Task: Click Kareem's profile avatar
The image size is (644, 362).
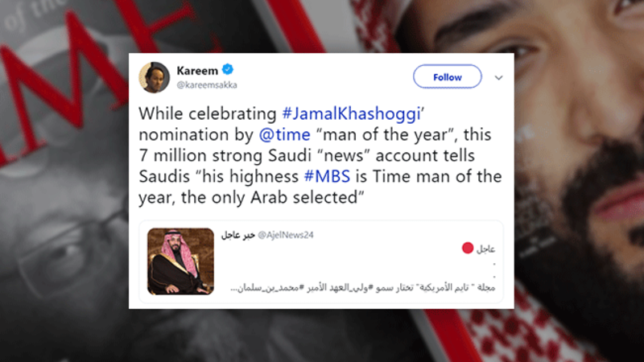Action: [154, 77]
